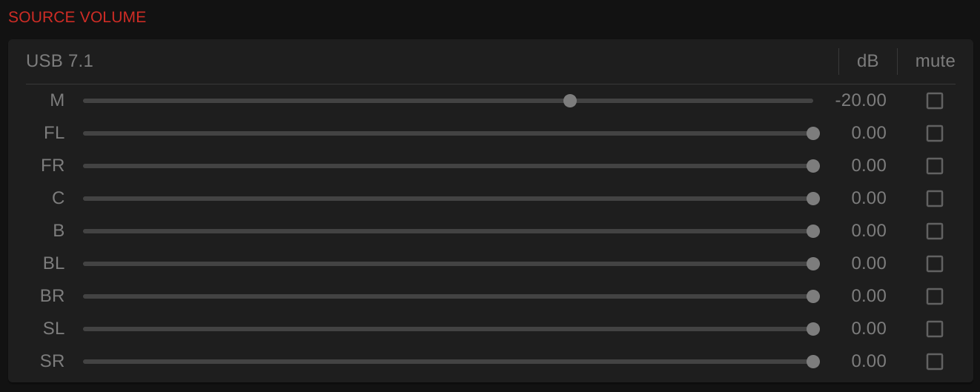Mute the BL channel
980x392 pixels.
[x=935, y=264]
